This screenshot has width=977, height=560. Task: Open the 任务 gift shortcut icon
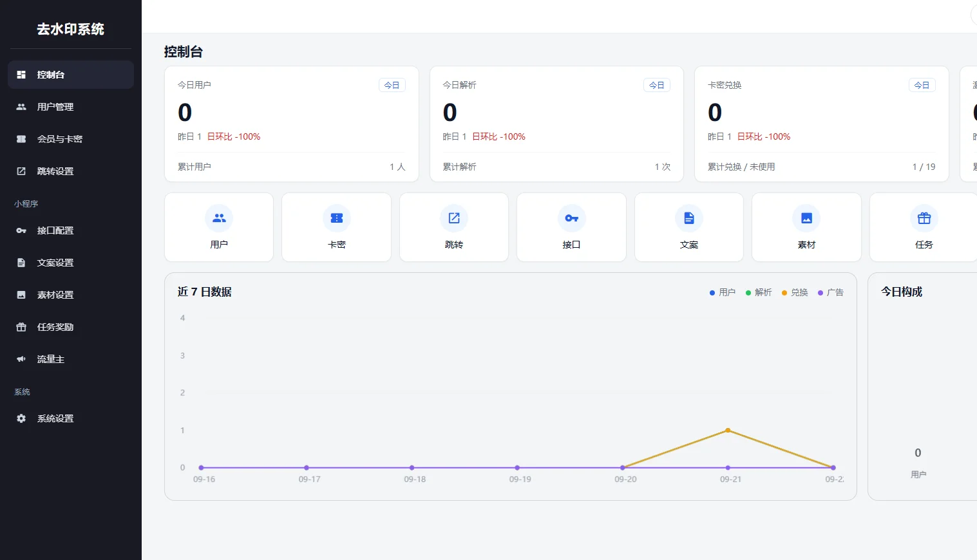click(x=924, y=218)
